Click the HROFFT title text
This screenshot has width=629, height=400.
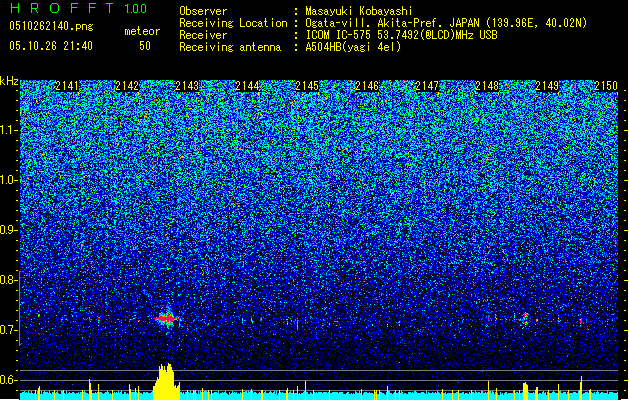(x=62, y=8)
